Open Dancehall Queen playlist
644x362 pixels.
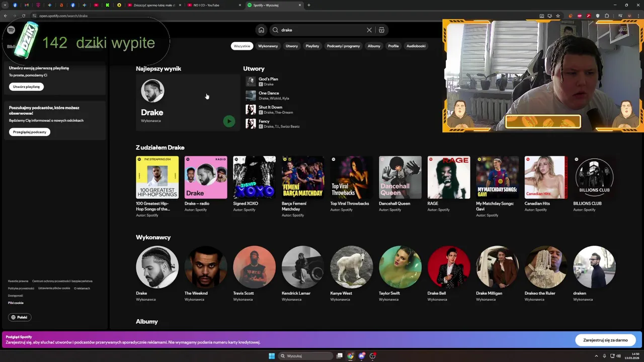pos(400,177)
